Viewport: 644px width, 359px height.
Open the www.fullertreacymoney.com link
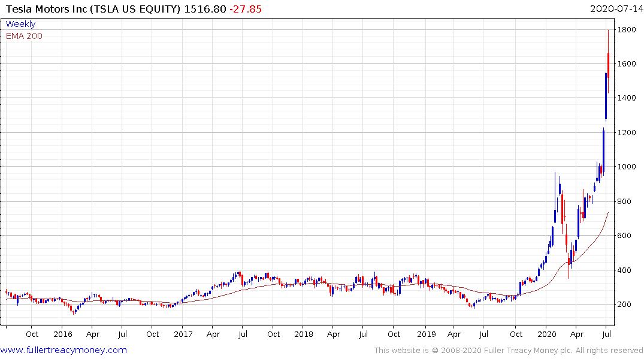click(64, 350)
